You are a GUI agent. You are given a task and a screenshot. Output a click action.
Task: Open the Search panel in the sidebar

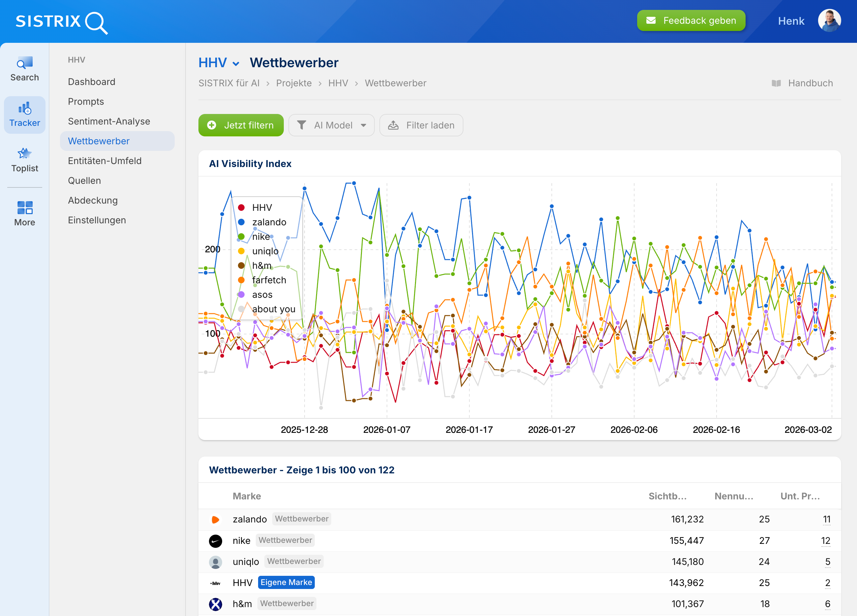click(24, 69)
